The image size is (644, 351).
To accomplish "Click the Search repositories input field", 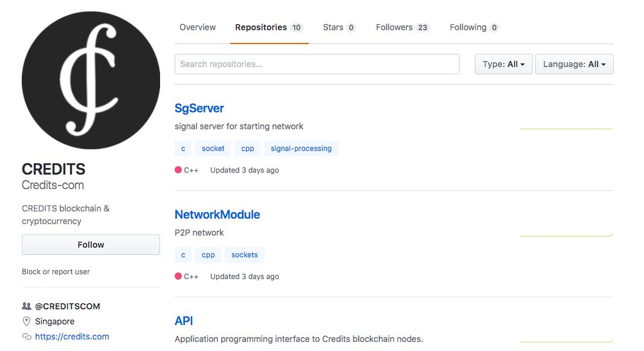I will [x=317, y=64].
